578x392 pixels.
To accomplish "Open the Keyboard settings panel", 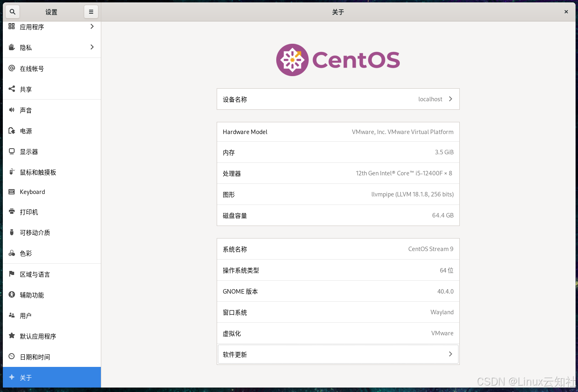I will (32, 192).
